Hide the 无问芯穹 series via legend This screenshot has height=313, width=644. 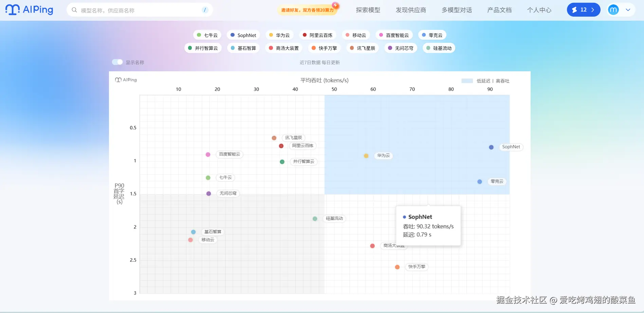401,48
